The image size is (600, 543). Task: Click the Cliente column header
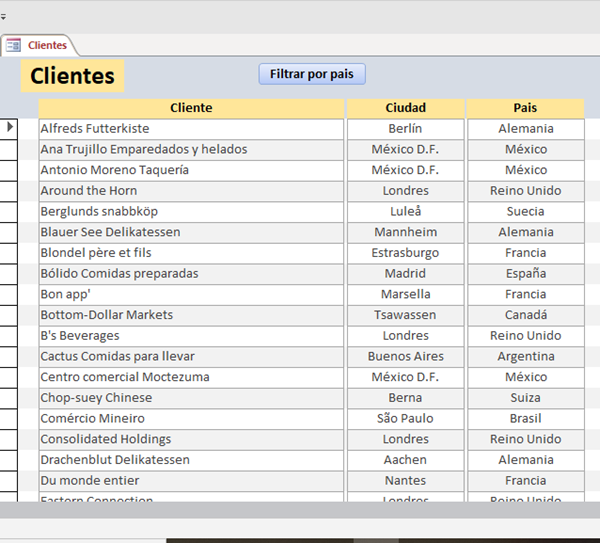(x=191, y=108)
